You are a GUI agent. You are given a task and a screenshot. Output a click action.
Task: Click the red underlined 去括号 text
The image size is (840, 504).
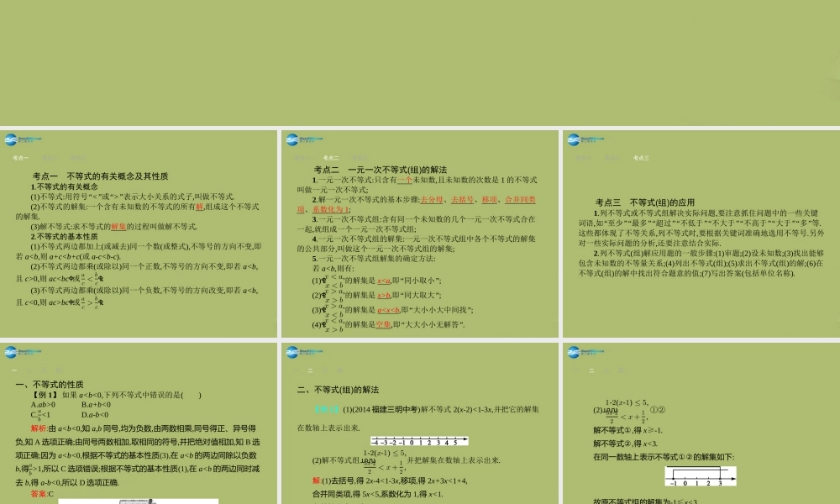[462, 200]
